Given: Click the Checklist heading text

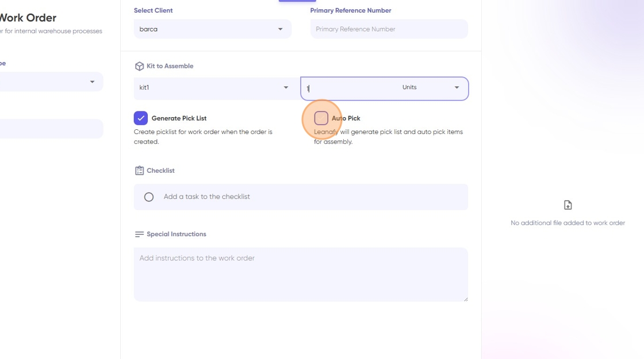Looking at the screenshot, I should coord(160,171).
